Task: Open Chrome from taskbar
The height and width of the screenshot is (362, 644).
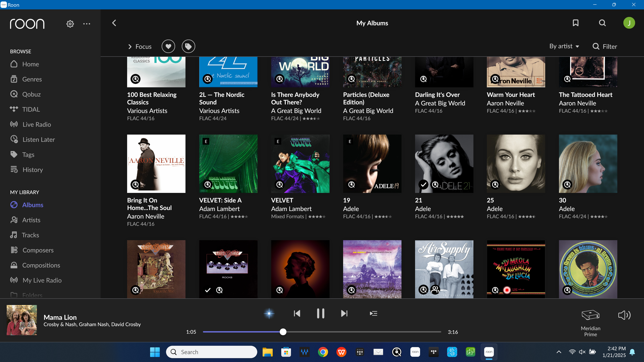Action: (323, 352)
